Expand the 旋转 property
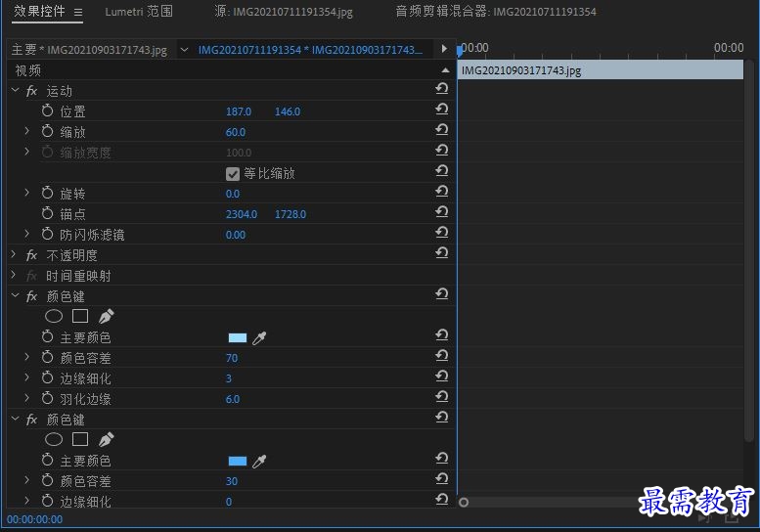Viewport: 760px width, 532px height. point(26,193)
